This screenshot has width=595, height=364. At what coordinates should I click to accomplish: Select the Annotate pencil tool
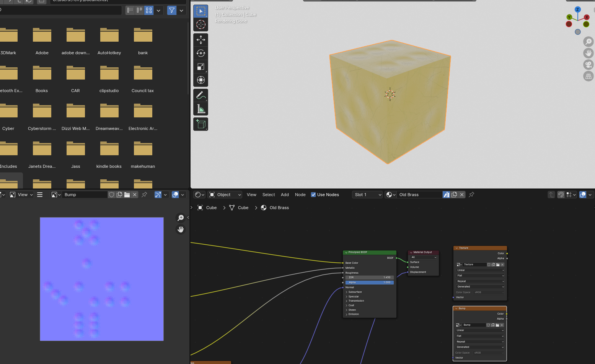click(201, 95)
